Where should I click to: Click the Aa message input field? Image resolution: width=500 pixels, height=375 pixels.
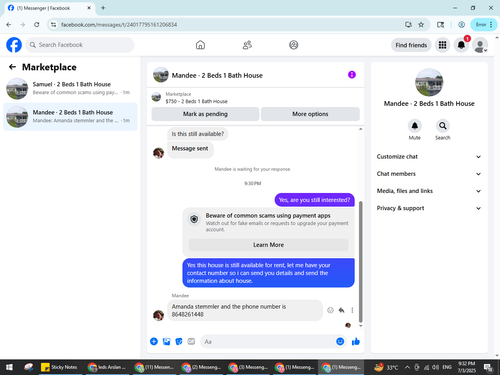coord(268,342)
